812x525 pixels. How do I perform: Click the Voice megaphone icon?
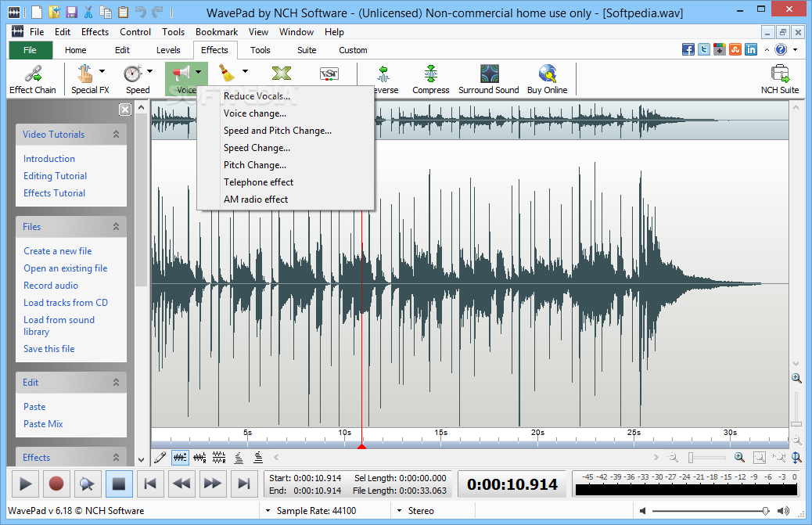click(x=181, y=74)
